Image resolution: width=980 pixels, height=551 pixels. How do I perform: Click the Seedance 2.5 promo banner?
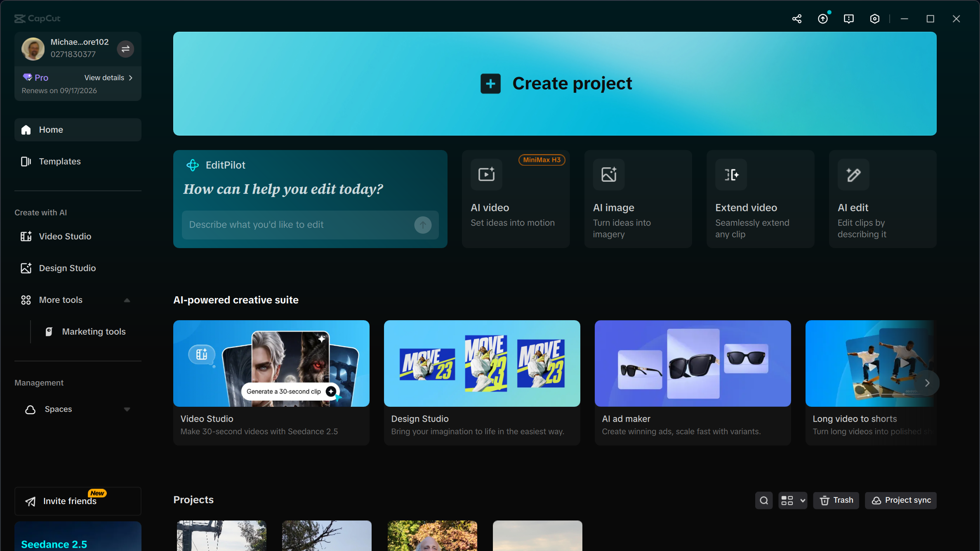[x=78, y=536]
